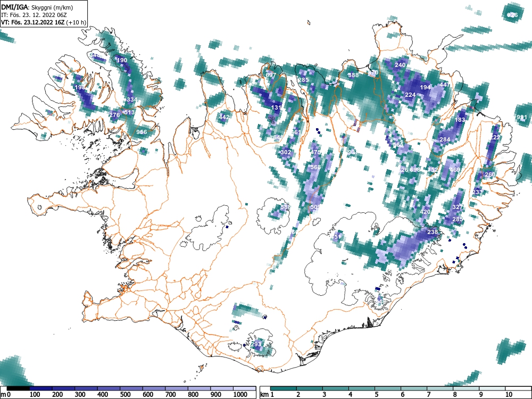Click the map value 302
Screen dimensions: 532x399
[x=286, y=152]
